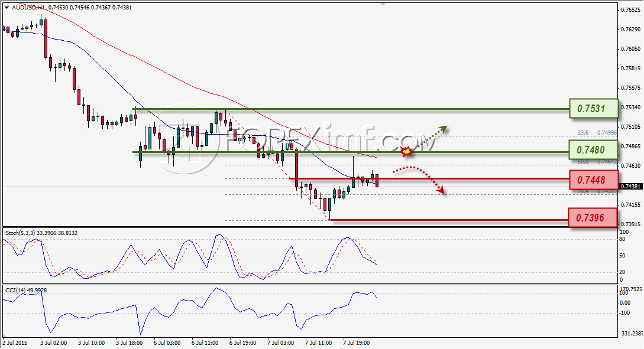Image resolution: width=644 pixels, height=349 pixels.
Task: Click the 0.74155 price scale value
Action: [x=631, y=205]
